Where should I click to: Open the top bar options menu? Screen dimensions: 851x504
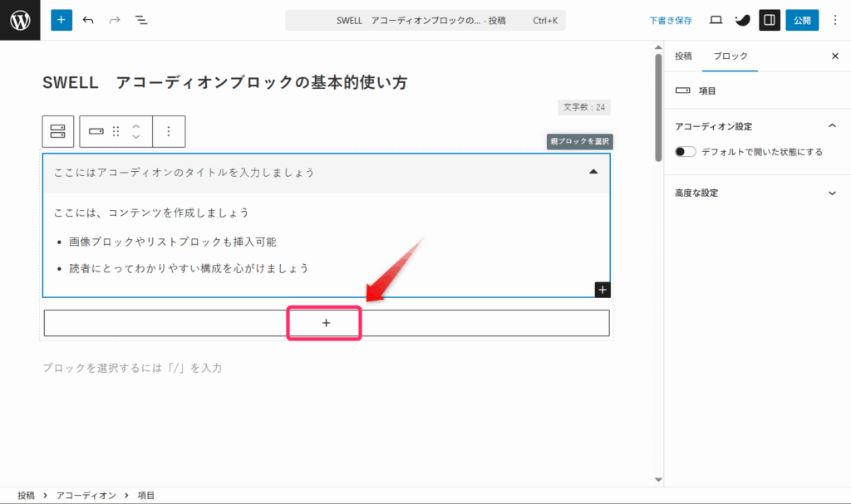pyautogui.click(x=835, y=20)
